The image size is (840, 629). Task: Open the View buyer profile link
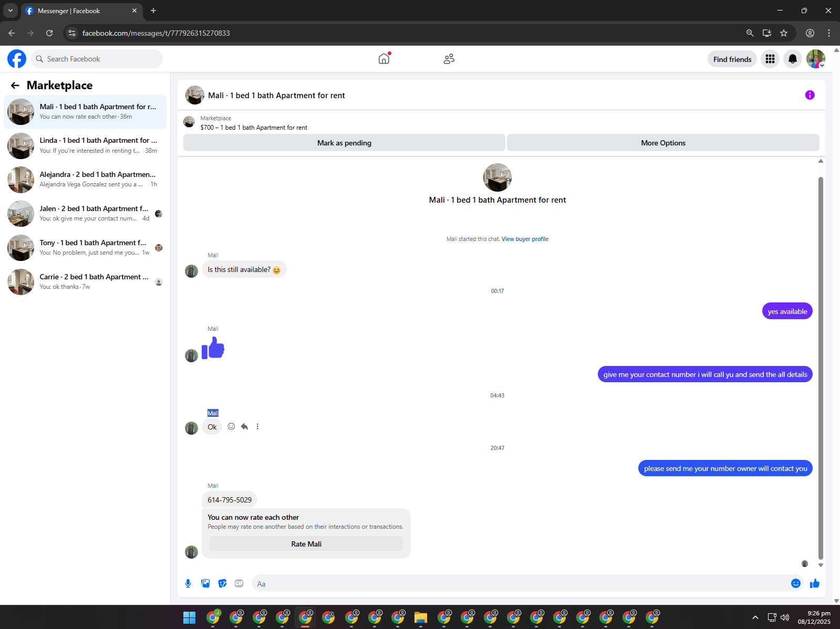tap(525, 239)
